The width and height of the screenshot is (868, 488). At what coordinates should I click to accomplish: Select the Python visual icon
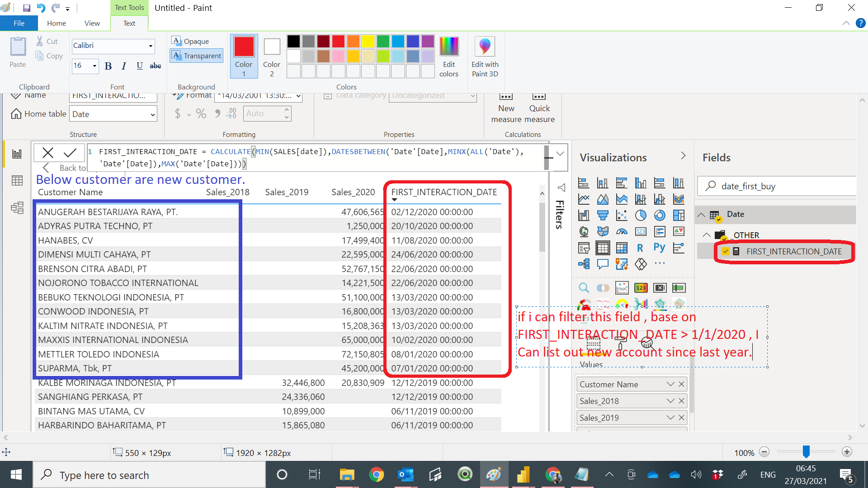click(x=659, y=248)
